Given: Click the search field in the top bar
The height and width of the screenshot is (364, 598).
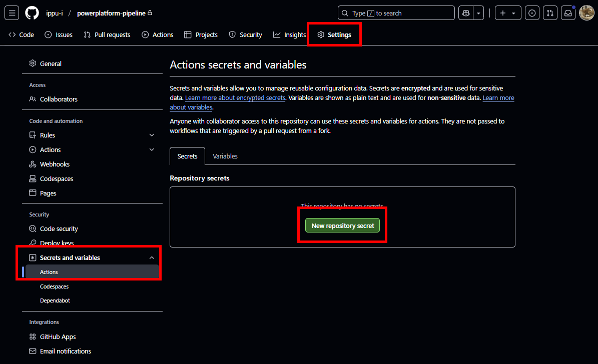Looking at the screenshot, I should click(395, 12).
